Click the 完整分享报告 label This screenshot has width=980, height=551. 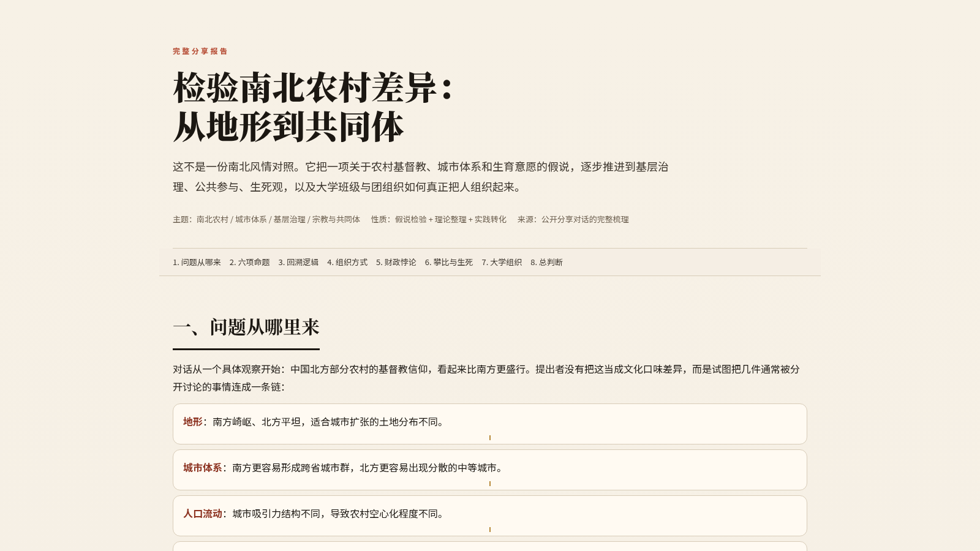(200, 51)
